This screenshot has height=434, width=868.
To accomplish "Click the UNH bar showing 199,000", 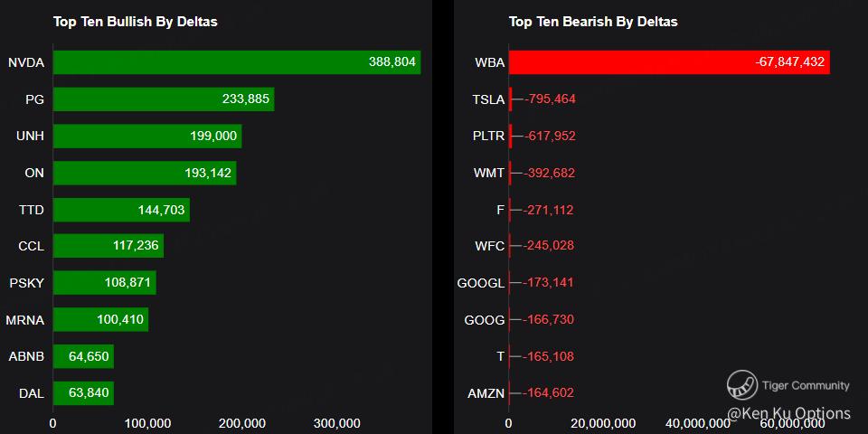I will coord(146,136).
